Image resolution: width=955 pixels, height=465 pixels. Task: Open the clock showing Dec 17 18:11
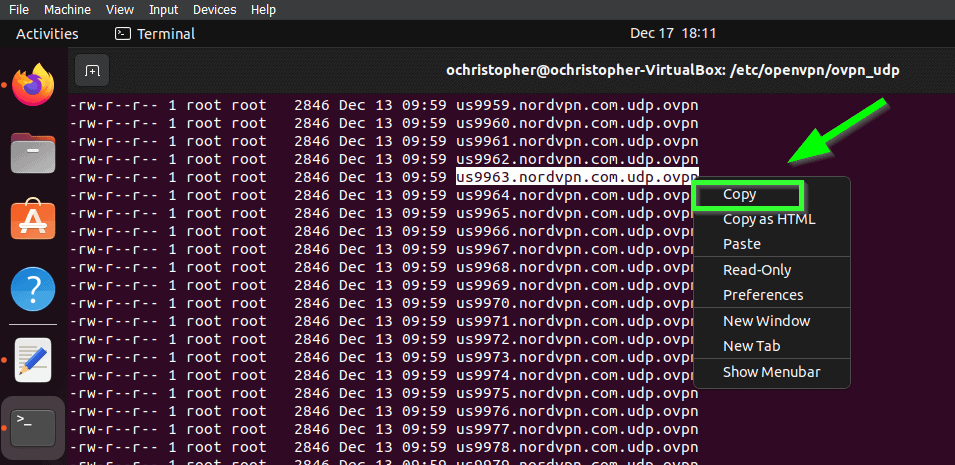[673, 34]
